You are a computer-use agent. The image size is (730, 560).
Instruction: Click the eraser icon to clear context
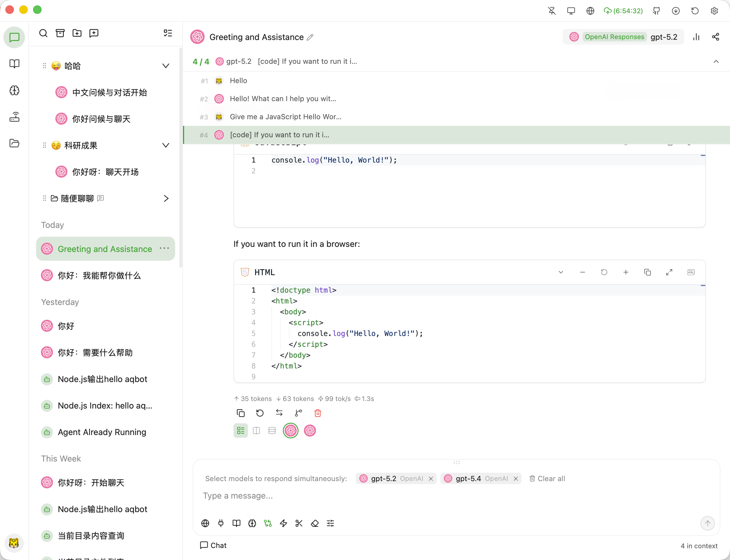tap(314, 523)
